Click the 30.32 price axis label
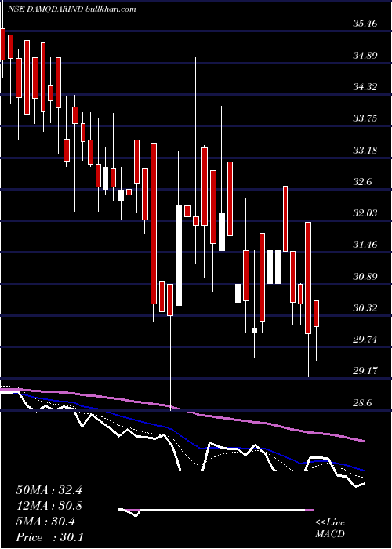The image size is (392, 549). pyautogui.click(x=365, y=308)
